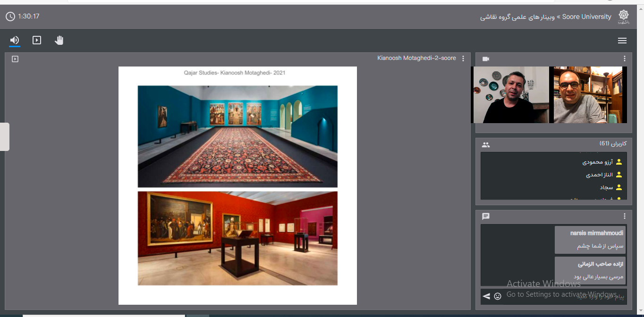Viewport: 644px width, 317px height.
Task: Click the clock icon beside 1:30:17
Action: click(10, 17)
